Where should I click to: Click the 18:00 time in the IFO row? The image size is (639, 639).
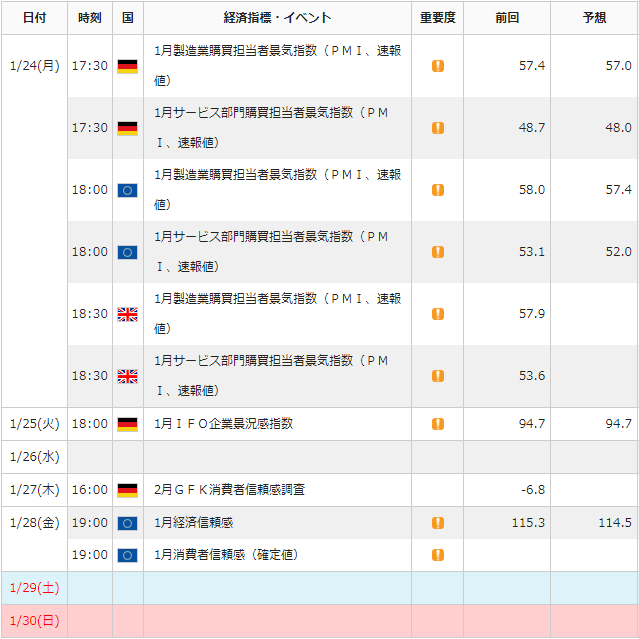click(x=90, y=424)
